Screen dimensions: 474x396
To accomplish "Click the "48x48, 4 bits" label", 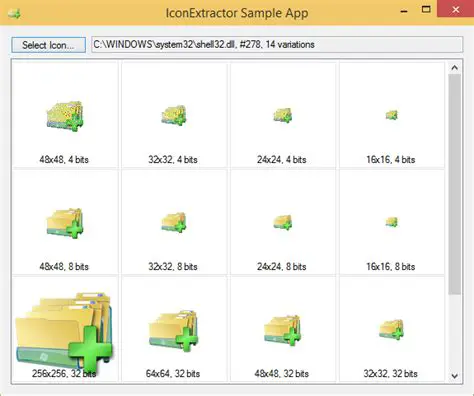I will tap(64, 160).
